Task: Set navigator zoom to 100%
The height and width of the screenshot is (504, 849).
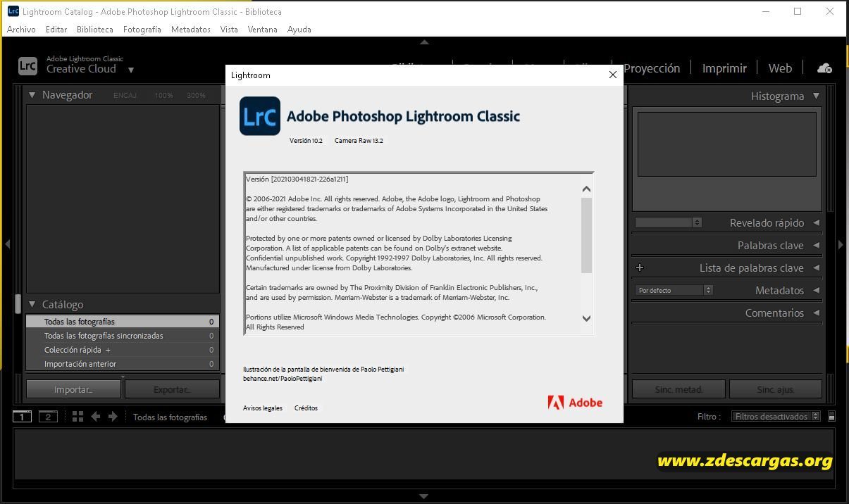Action: [164, 95]
